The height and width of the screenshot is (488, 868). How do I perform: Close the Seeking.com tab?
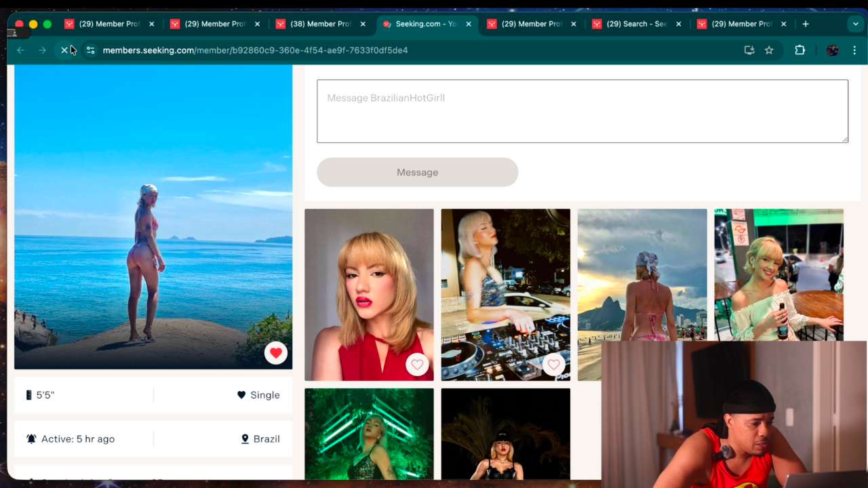469,24
